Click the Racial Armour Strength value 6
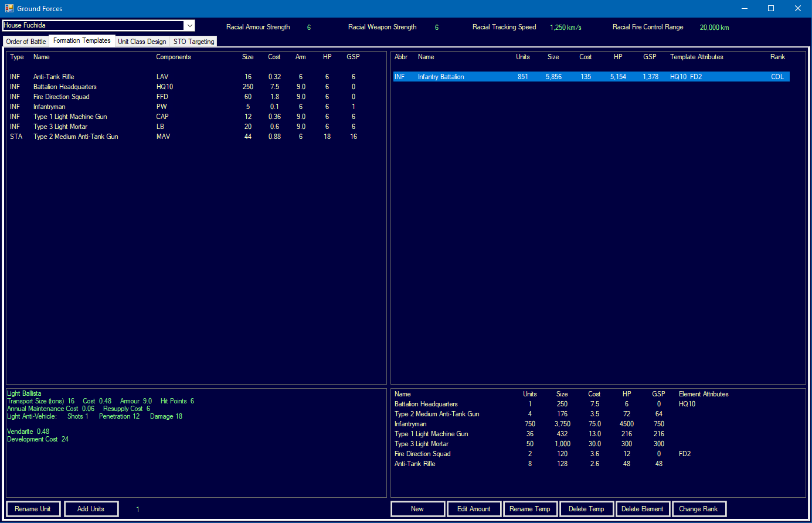812x523 pixels. (309, 28)
